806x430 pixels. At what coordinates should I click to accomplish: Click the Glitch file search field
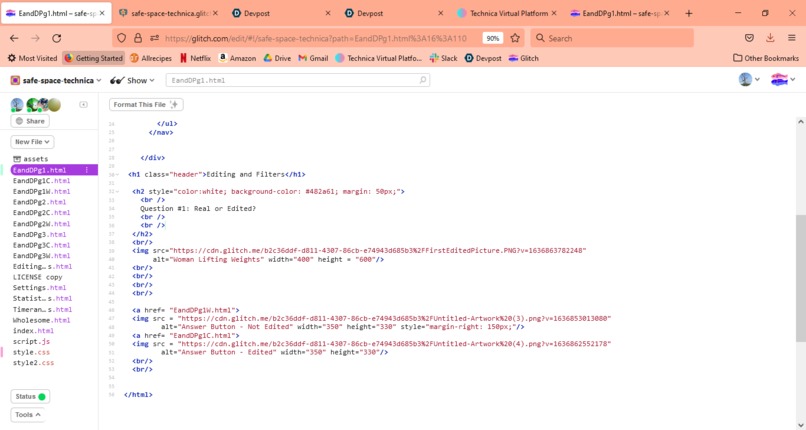pos(298,80)
